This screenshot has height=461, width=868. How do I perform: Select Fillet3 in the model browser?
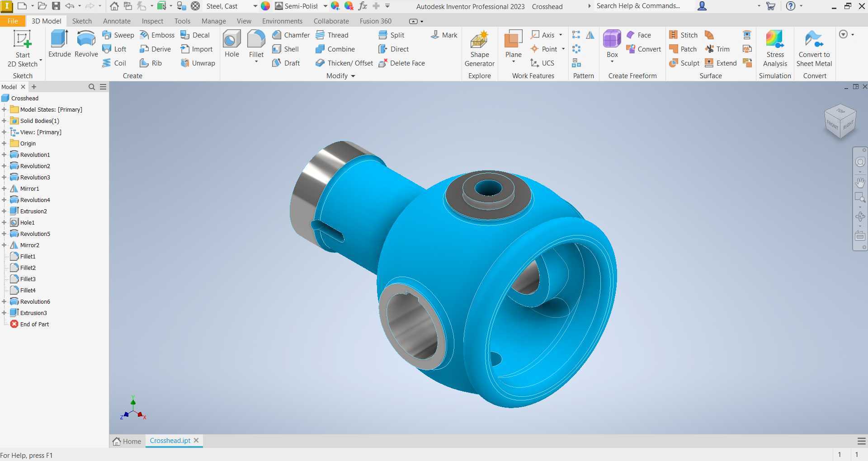(x=28, y=279)
